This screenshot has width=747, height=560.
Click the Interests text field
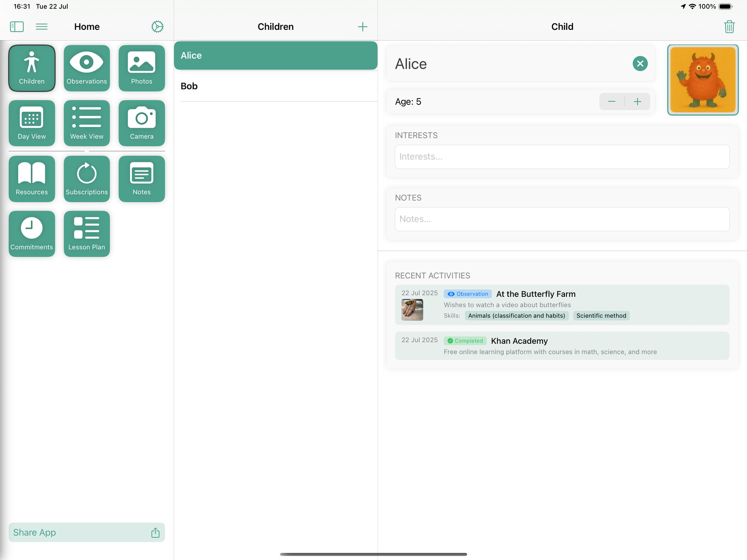(x=562, y=157)
